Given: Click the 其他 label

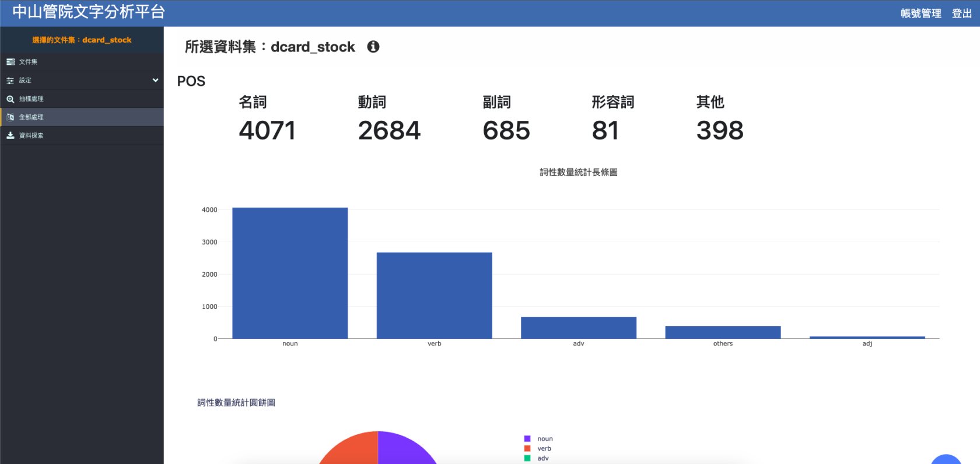Looking at the screenshot, I should pyautogui.click(x=710, y=102).
